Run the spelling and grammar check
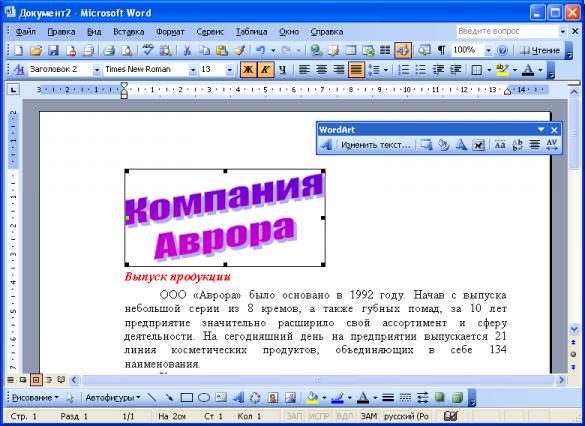 148,50
